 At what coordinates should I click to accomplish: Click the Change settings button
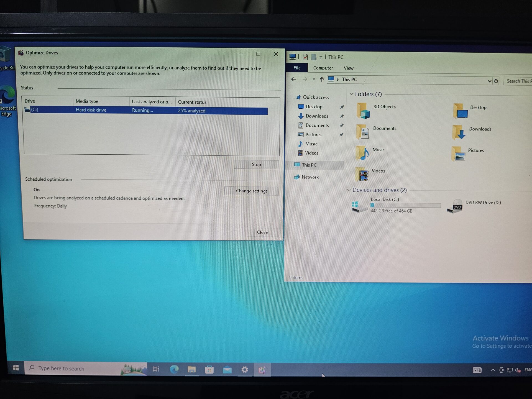251,191
